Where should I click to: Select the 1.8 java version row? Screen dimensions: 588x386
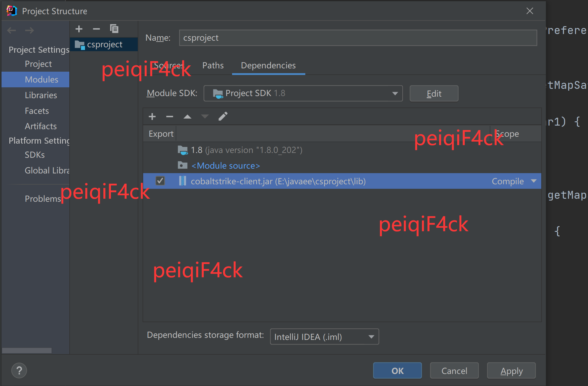point(342,150)
